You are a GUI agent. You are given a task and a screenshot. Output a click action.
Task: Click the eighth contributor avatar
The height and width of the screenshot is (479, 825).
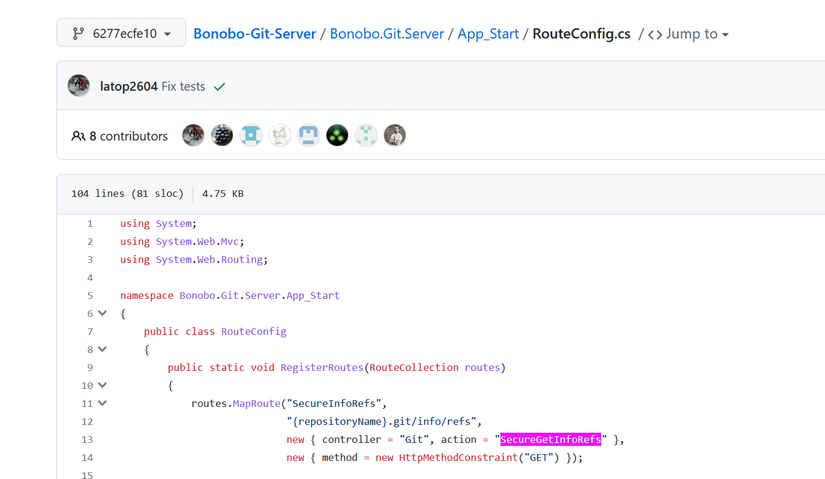(395, 136)
